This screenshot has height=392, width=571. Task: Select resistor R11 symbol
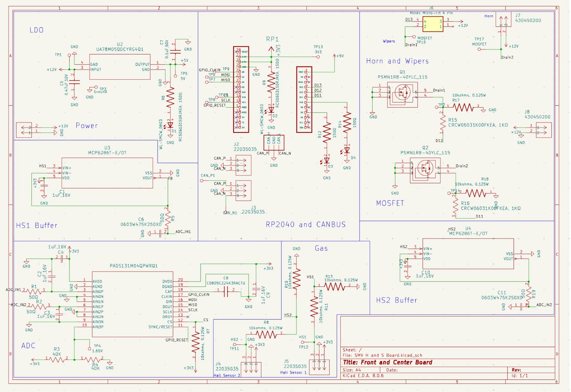tap(314, 307)
